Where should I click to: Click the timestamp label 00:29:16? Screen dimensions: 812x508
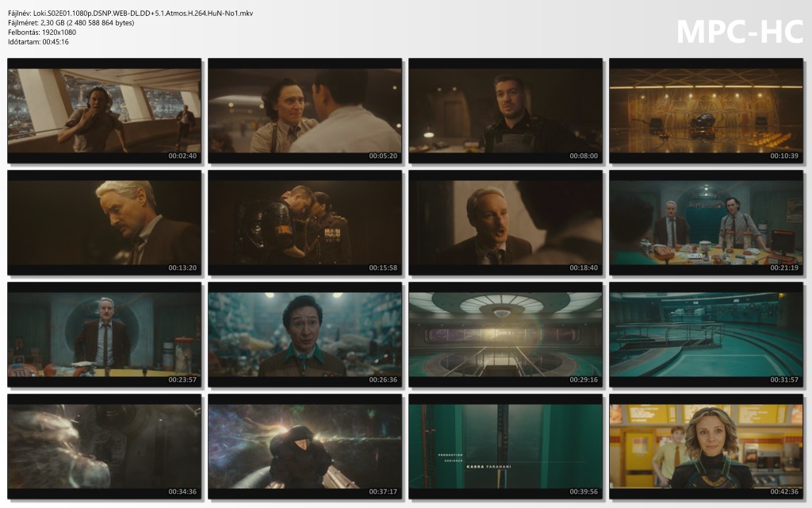584,379
